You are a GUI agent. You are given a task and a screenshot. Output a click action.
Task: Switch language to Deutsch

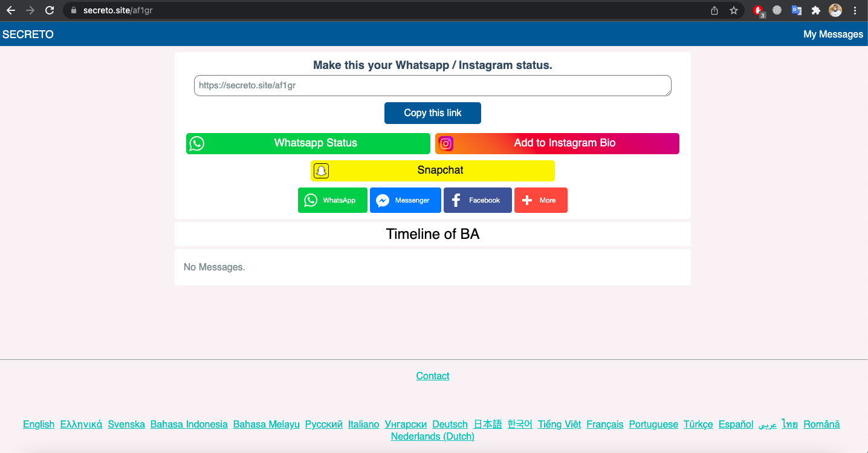click(x=450, y=424)
